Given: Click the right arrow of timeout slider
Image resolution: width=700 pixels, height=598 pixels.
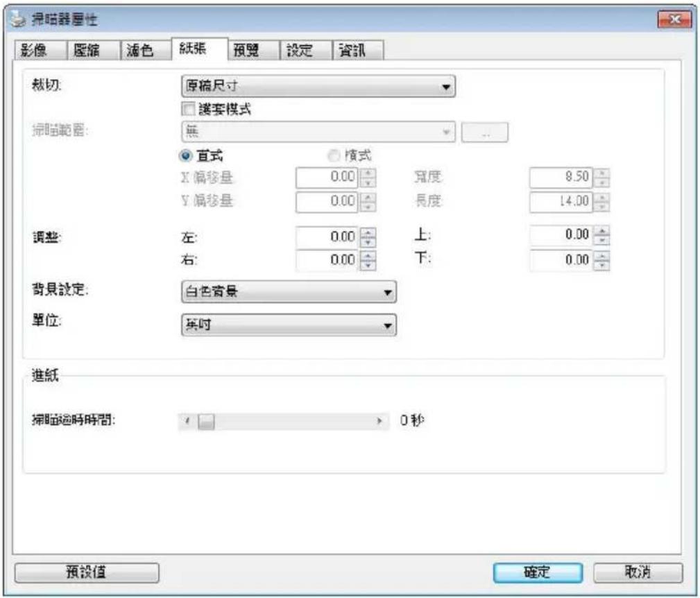Looking at the screenshot, I should [379, 421].
